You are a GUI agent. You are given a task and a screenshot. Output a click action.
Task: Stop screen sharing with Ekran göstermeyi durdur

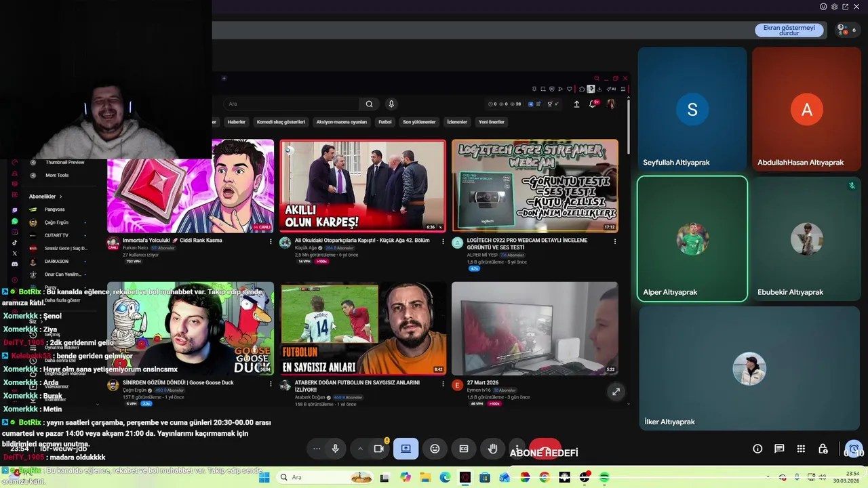789,30
